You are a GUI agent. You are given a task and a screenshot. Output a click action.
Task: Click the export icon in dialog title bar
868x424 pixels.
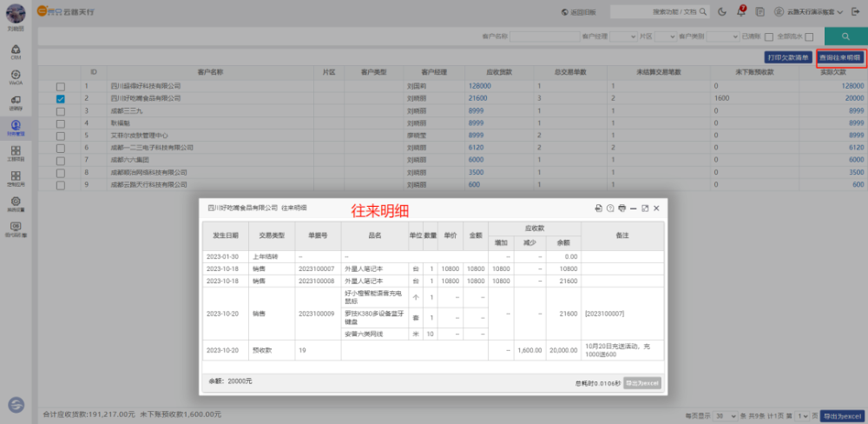598,208
